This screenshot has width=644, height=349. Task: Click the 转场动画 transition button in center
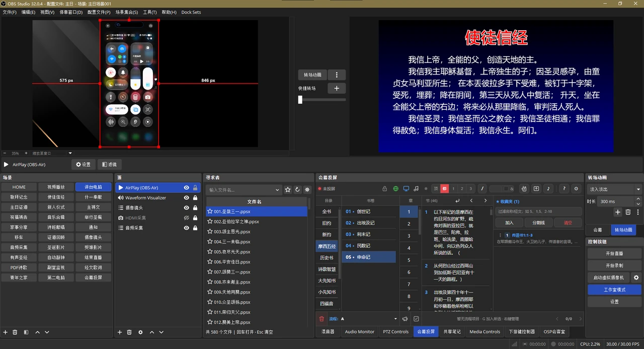point(312,75)
